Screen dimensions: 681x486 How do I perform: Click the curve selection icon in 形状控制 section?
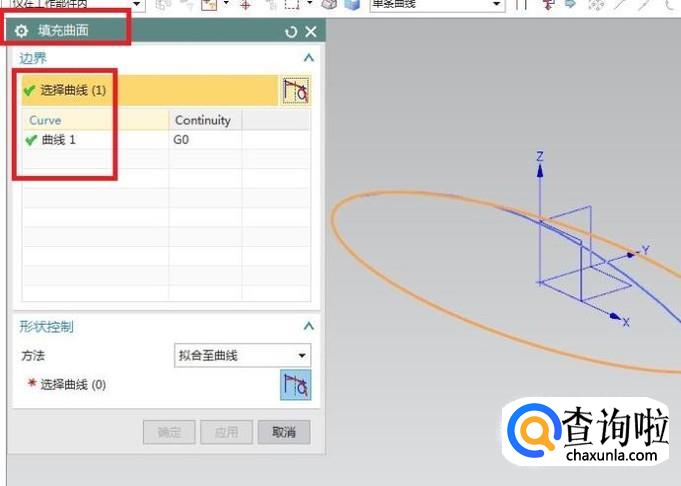[x=295, y=384]
